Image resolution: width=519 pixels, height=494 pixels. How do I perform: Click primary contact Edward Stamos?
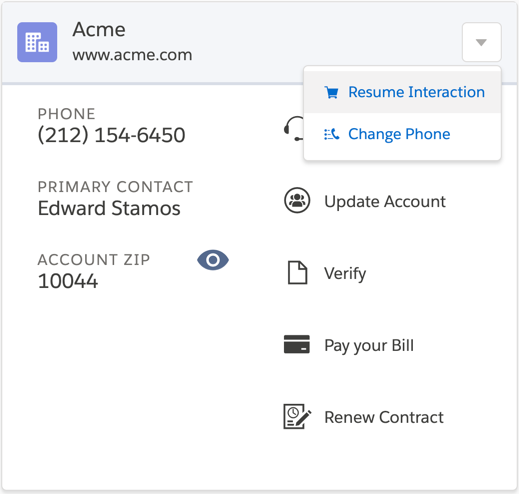[109, 208]
